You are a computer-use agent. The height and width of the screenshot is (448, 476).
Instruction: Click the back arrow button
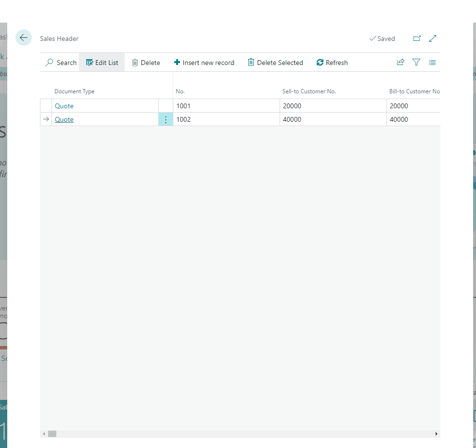coord(24,38)
